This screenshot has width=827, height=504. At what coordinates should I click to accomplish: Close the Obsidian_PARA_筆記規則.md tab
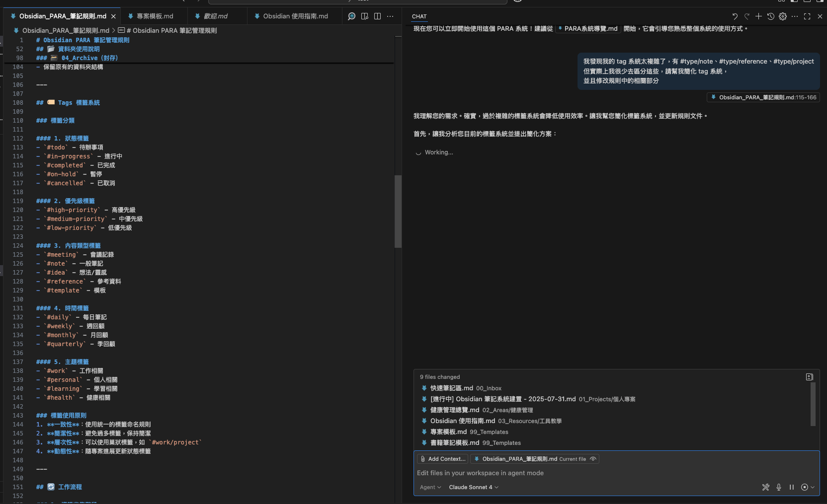coord(113,16)
